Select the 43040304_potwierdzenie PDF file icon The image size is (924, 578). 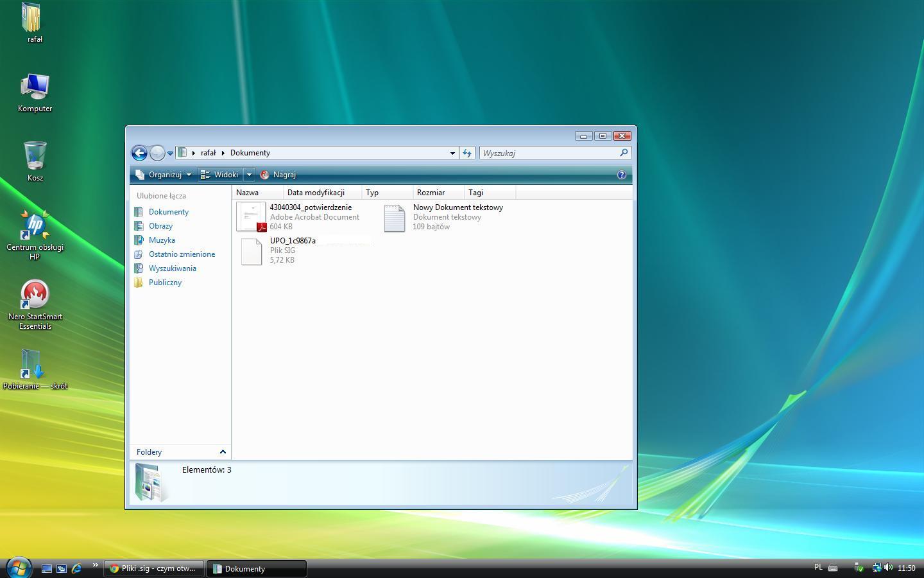point(251,217)
